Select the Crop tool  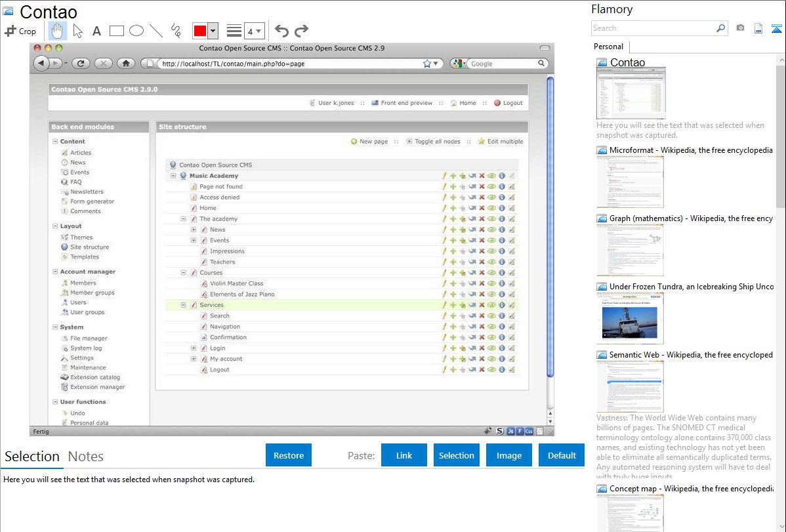click(x=20, y=31)
